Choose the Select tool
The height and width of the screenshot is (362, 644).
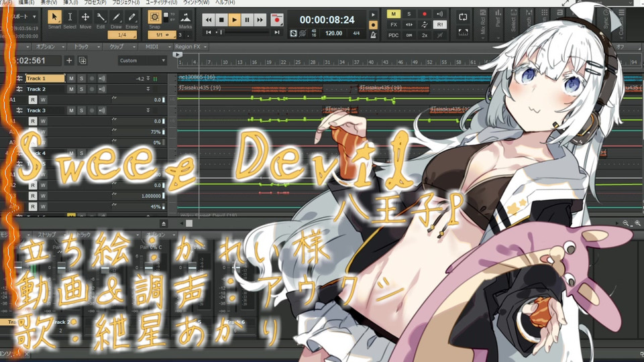70,17
